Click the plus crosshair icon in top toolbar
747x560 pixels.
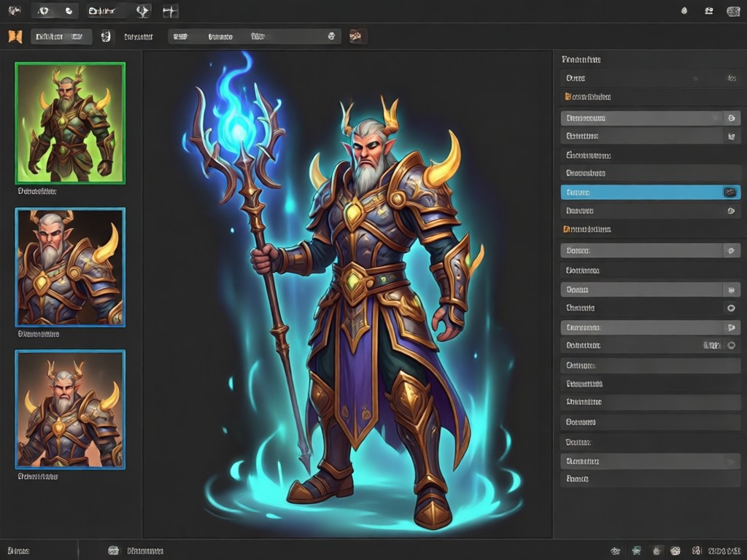(170, 11)
